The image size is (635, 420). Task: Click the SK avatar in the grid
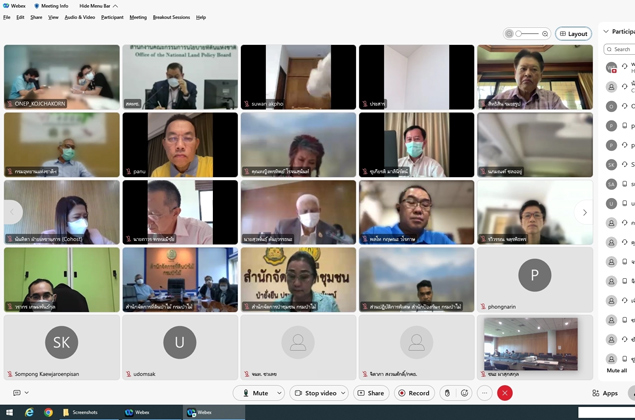[x=62, y=342]
